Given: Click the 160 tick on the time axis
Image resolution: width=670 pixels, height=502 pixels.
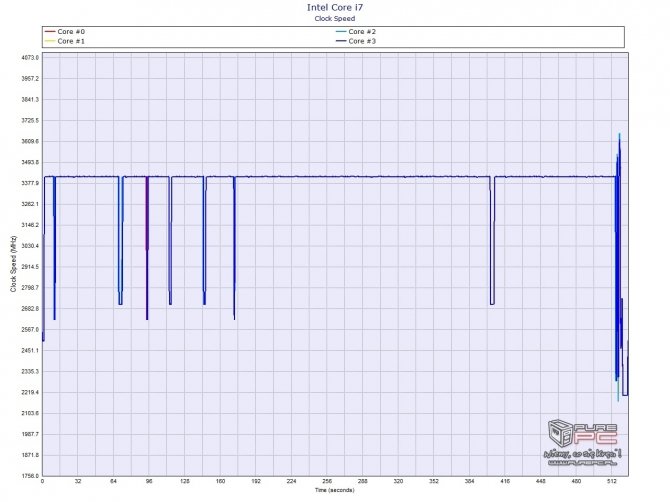Looking at the screenshot, I should pyautogui.click(x=220, y=481).
